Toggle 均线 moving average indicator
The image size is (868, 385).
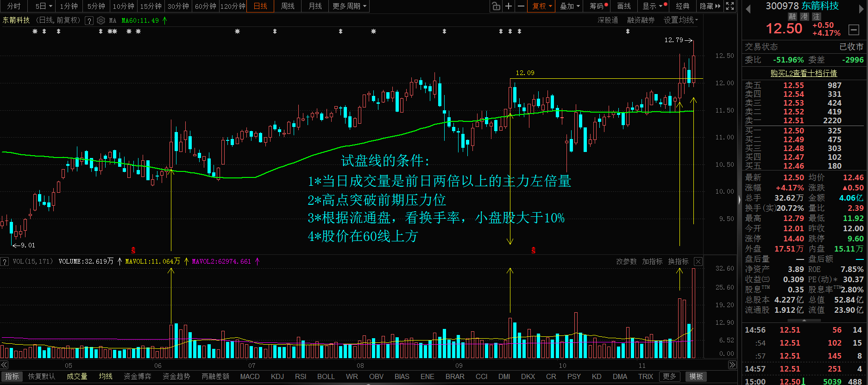coord(106,376)
